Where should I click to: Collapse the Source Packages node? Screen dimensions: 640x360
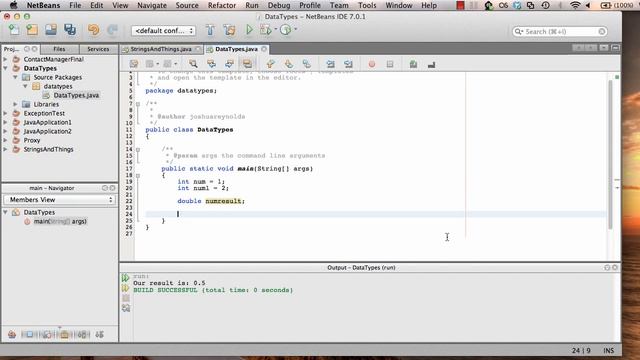pyautogui.click(x=15, y=77)
